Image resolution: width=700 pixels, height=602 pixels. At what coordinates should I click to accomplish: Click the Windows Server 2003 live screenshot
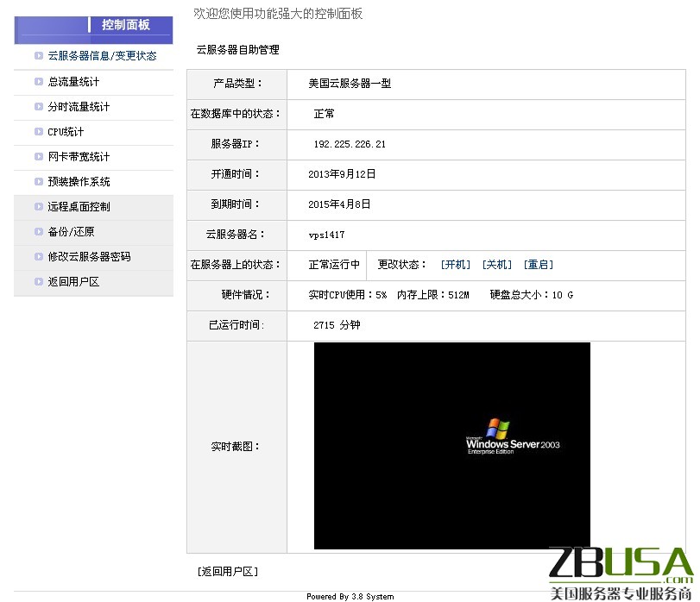451,446
